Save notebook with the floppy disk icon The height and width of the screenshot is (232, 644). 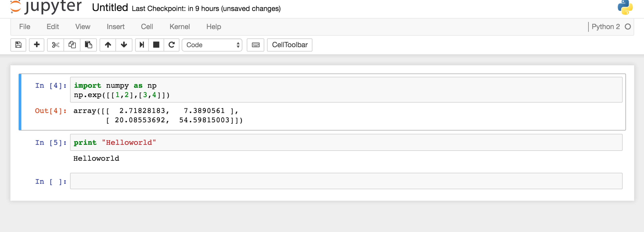(18, 45)
